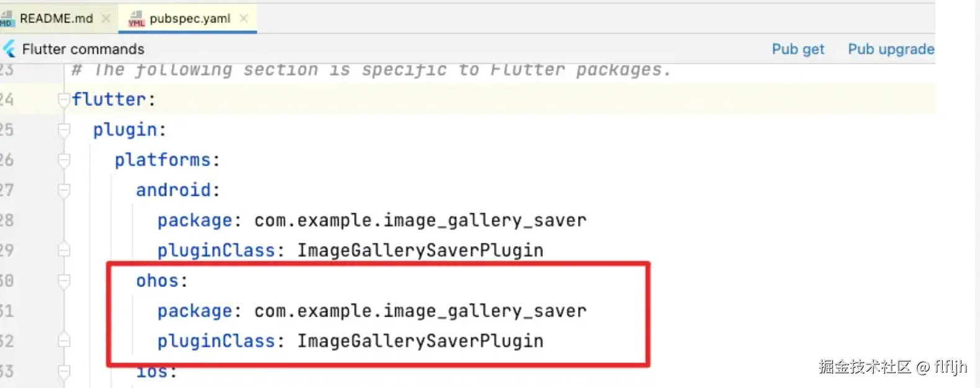Click the pubspec.yaml YML file icon
The width and height of the screenshot is (980, 388).
click(136, 19)
